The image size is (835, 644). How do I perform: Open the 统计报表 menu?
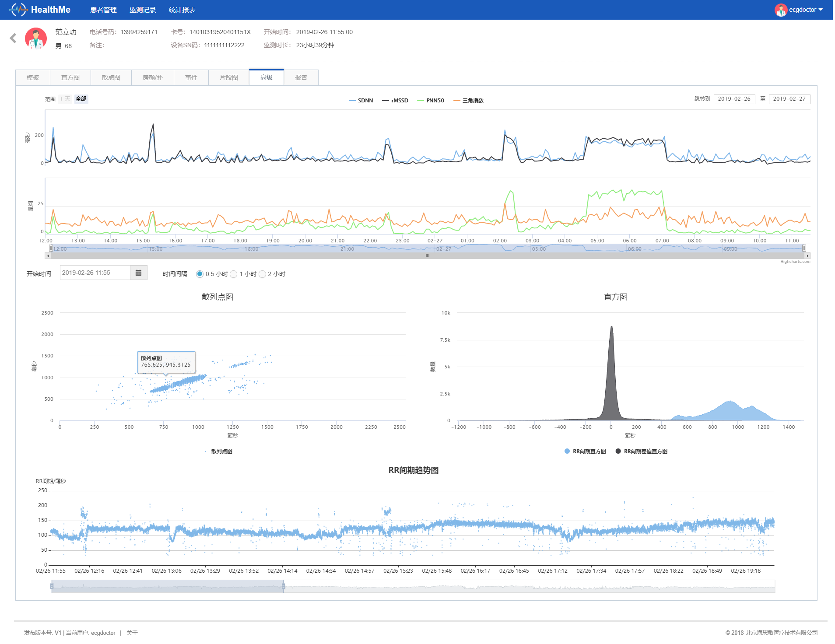[182, 10]
